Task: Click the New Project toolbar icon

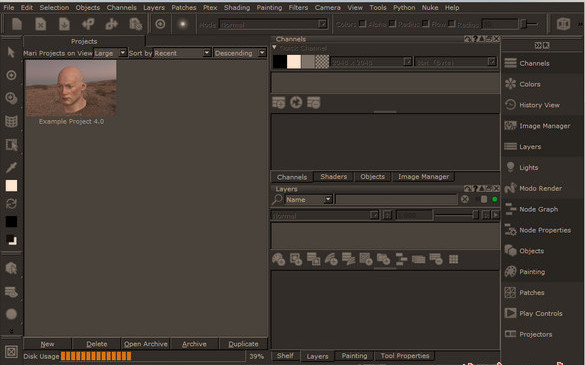Action: coord(17,24)
